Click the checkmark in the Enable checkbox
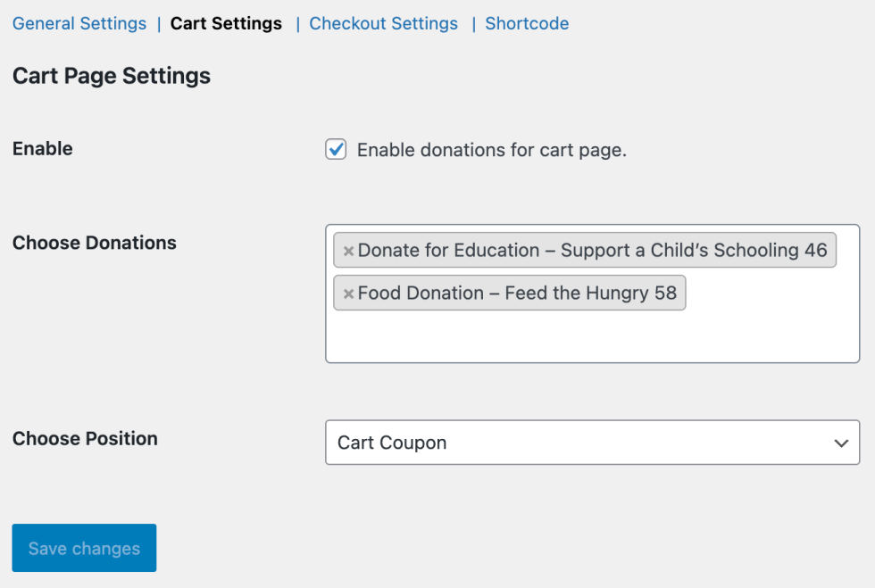 pyautogui.click(x=336, y=149)
